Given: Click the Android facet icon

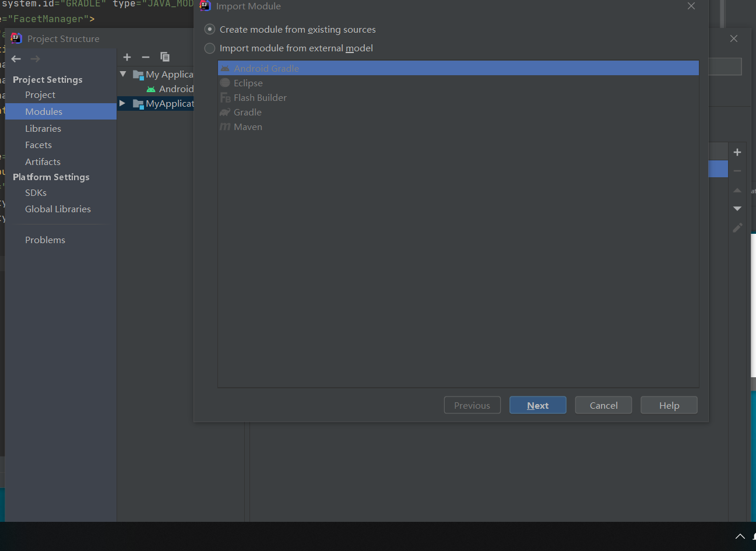Looking at the screenshot, I should point(151,89).
